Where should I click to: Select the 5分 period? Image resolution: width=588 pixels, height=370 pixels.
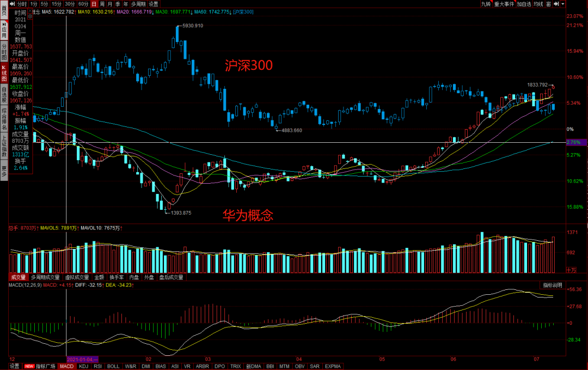coord(45,4)
